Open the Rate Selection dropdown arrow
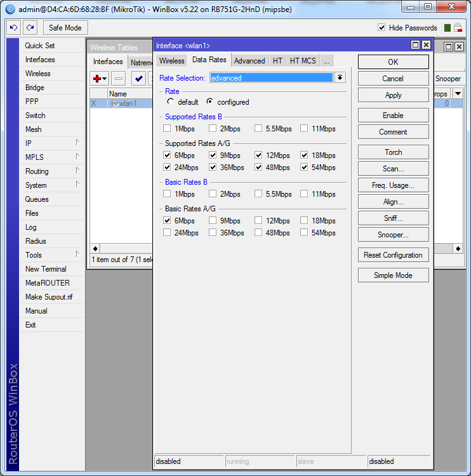471x476 pixels. tap(340, 77)
